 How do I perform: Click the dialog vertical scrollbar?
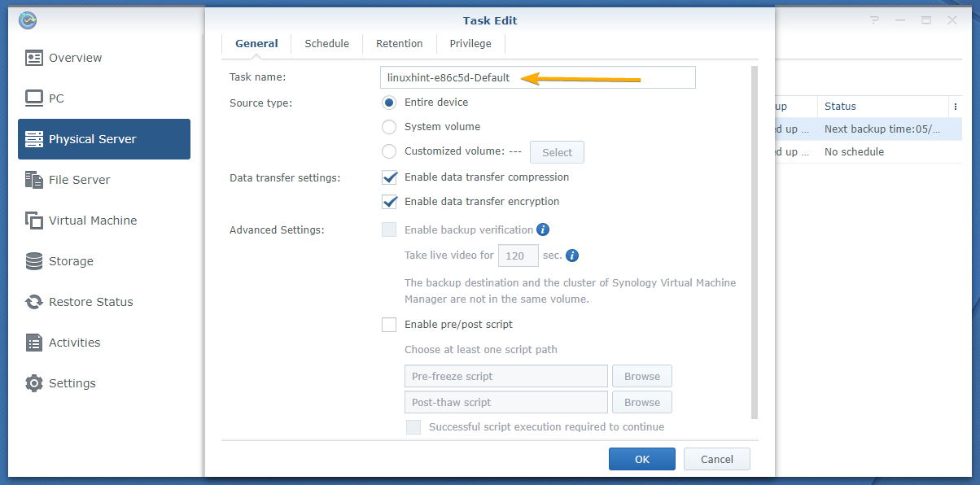(754, 244)
